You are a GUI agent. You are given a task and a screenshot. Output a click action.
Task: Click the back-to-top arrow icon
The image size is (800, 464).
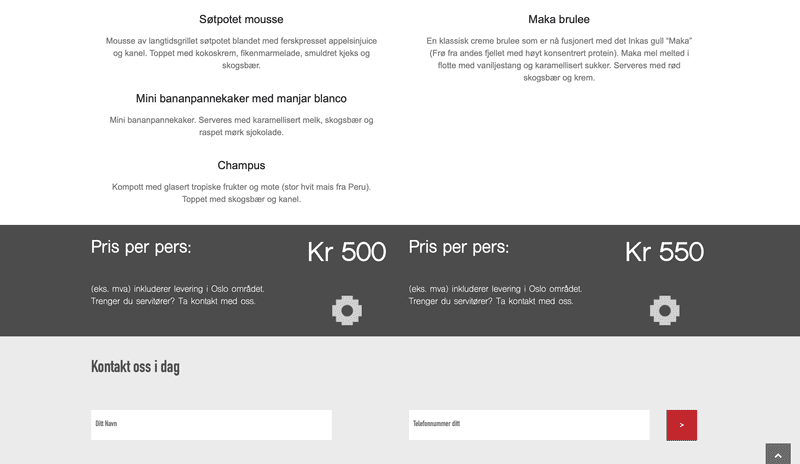pos(778,454)
